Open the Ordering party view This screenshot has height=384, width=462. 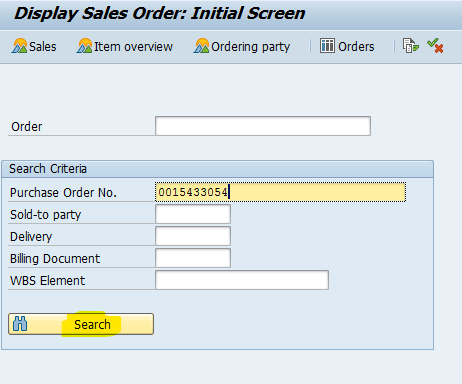click(242, 46)
